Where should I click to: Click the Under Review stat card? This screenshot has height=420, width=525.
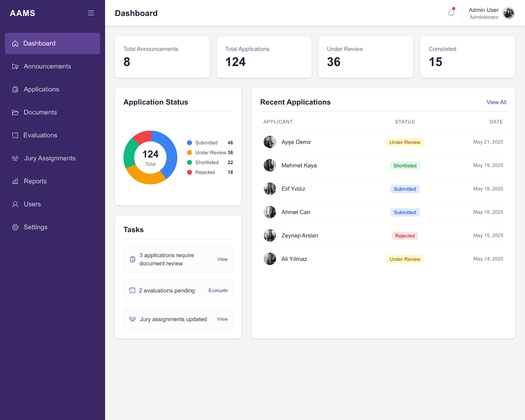[x=366, y=57]
